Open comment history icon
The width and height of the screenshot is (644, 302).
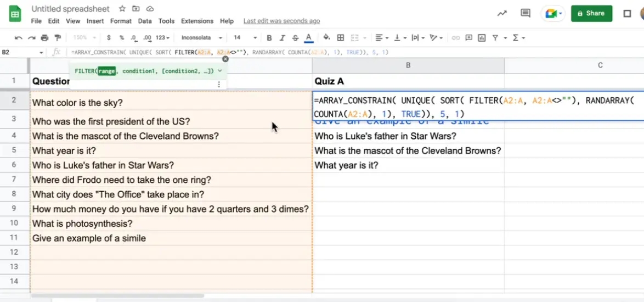click(526, 14)
